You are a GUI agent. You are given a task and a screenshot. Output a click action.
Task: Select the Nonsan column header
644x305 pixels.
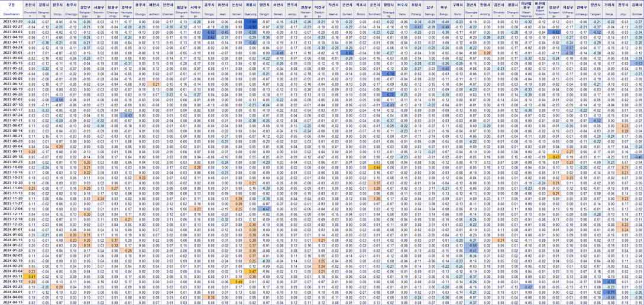tap(237, 10)
